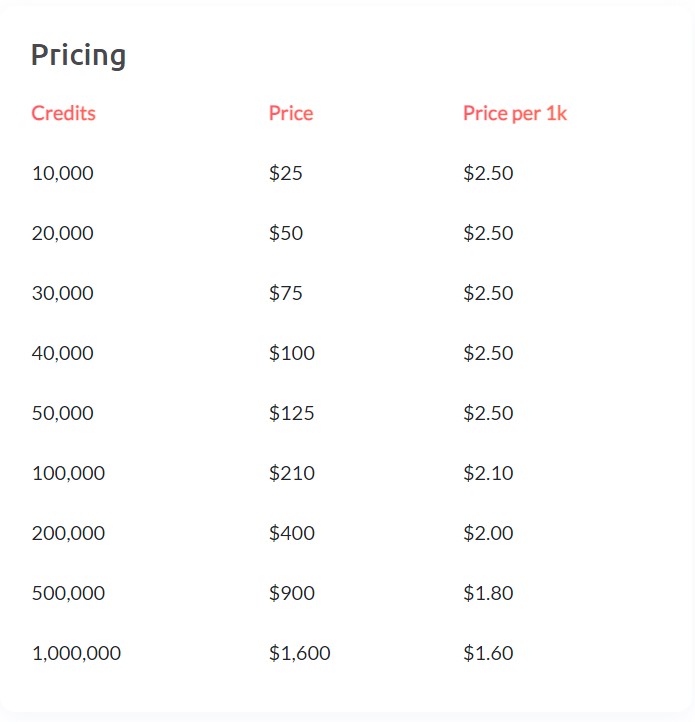
Task: Click the $75 price cell
Action: click(x=286, y=293)
